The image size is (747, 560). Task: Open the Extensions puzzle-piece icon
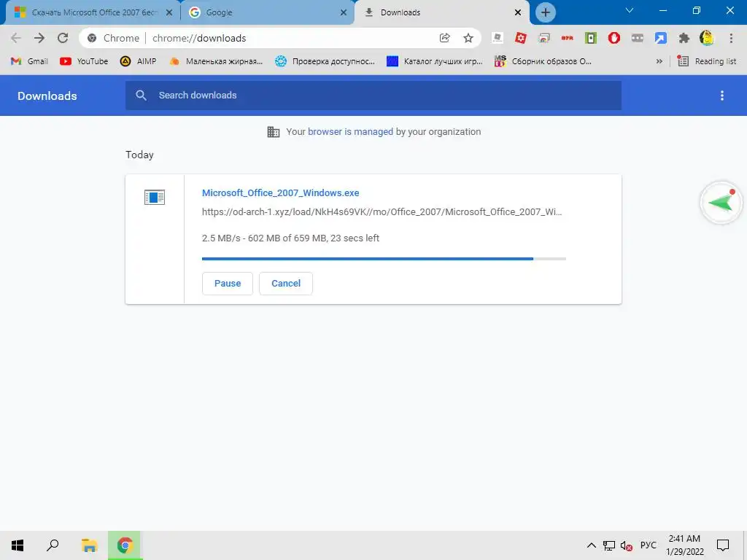coord(684,38)
